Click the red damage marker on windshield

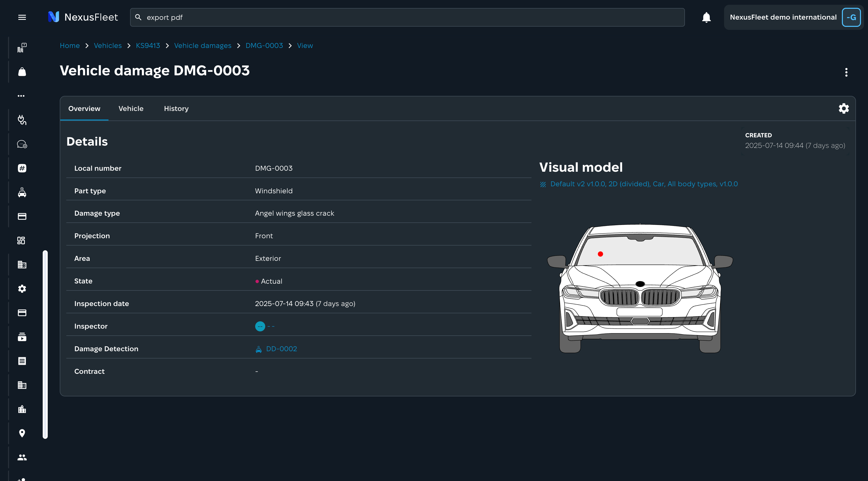[x=600, y=254]
